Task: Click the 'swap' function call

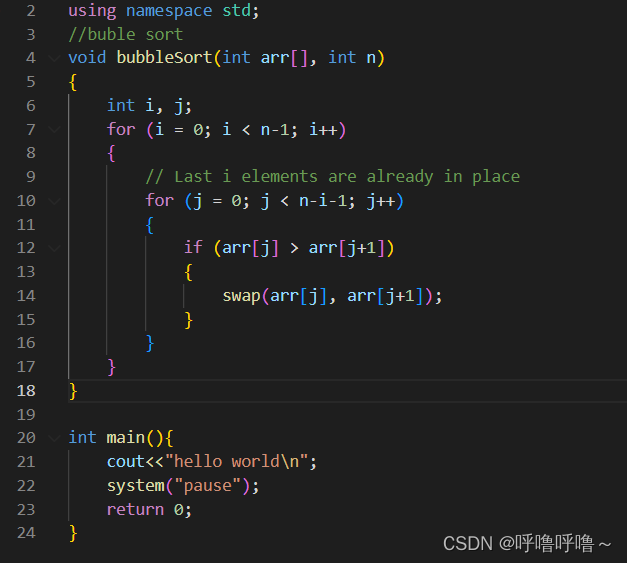Action: click(241, 296)
